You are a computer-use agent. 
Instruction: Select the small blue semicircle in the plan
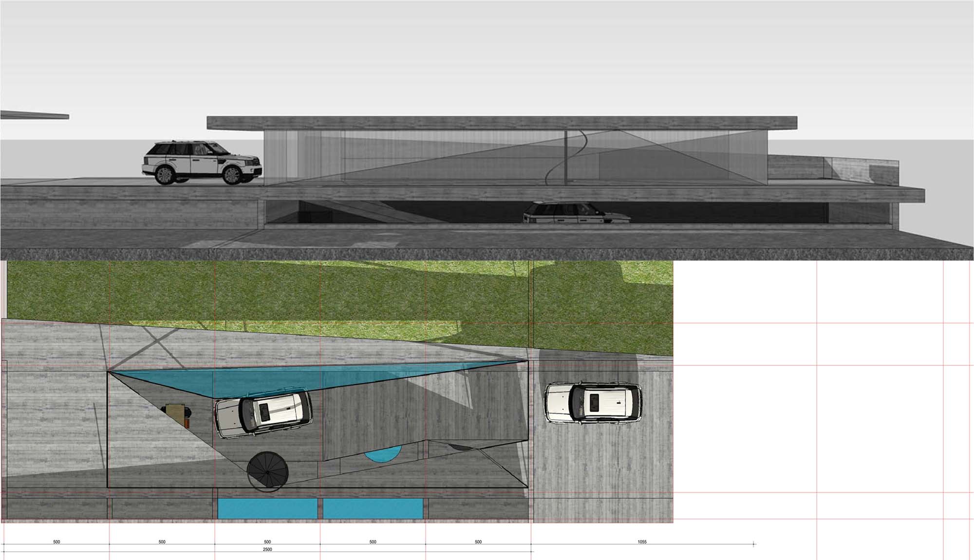click(x=383, y=455)
